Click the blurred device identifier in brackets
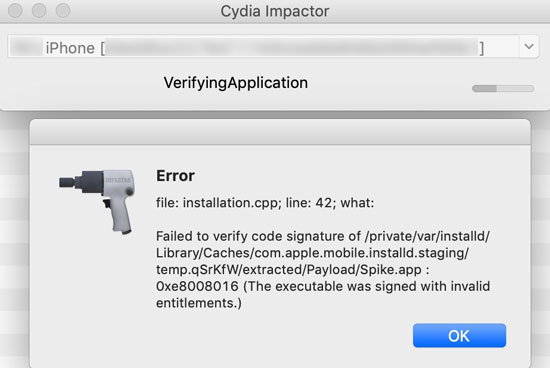 (292, 47)
